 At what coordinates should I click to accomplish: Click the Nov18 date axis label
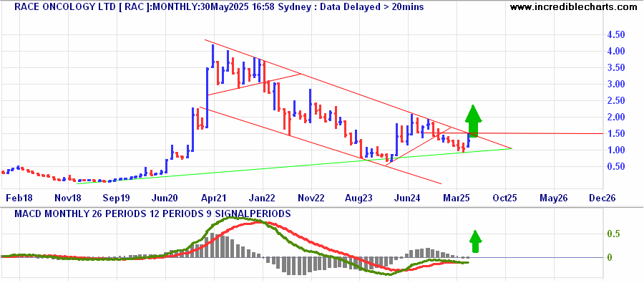68,198
